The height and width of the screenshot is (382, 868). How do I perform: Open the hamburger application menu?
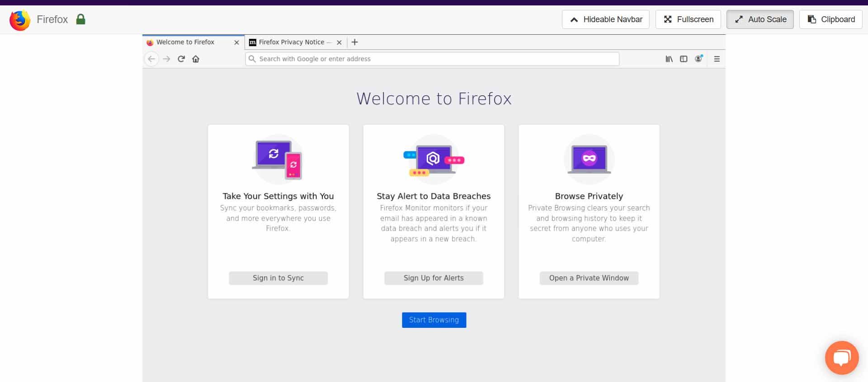(717, 59)
